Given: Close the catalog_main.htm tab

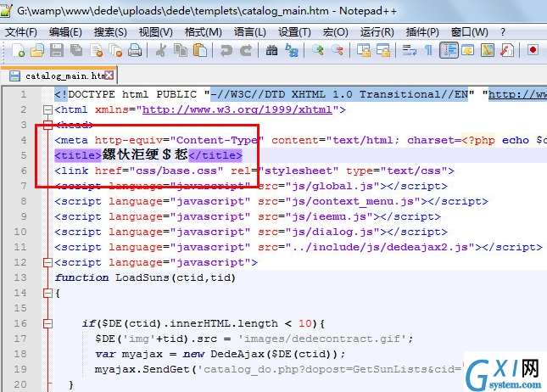Looking at the screenshot, I should point(109,75).
